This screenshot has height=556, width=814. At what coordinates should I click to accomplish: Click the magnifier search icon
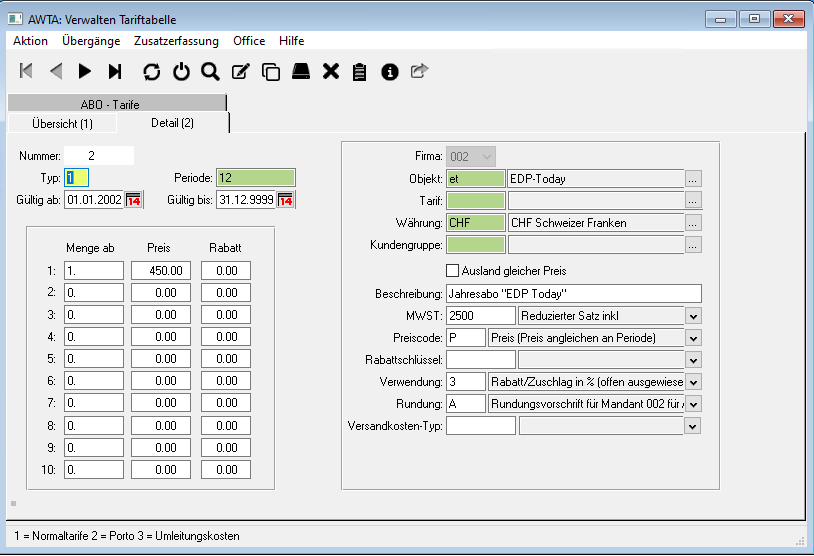point(210,71)
